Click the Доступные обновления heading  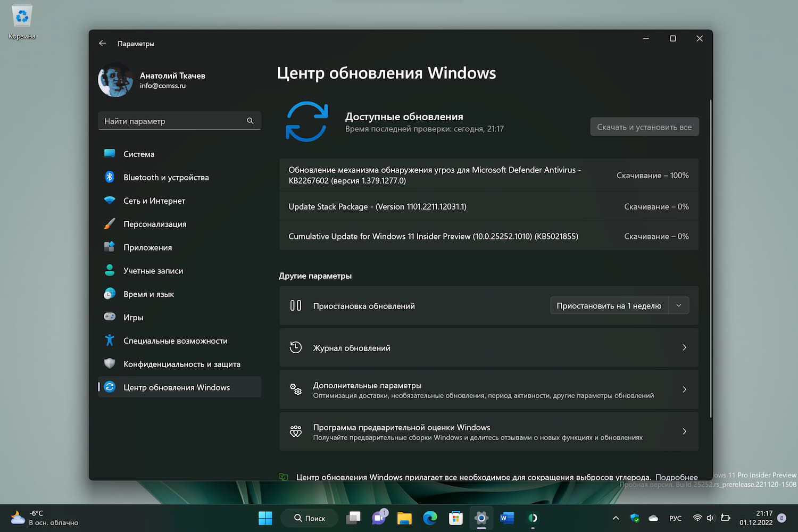pos(404,117)
